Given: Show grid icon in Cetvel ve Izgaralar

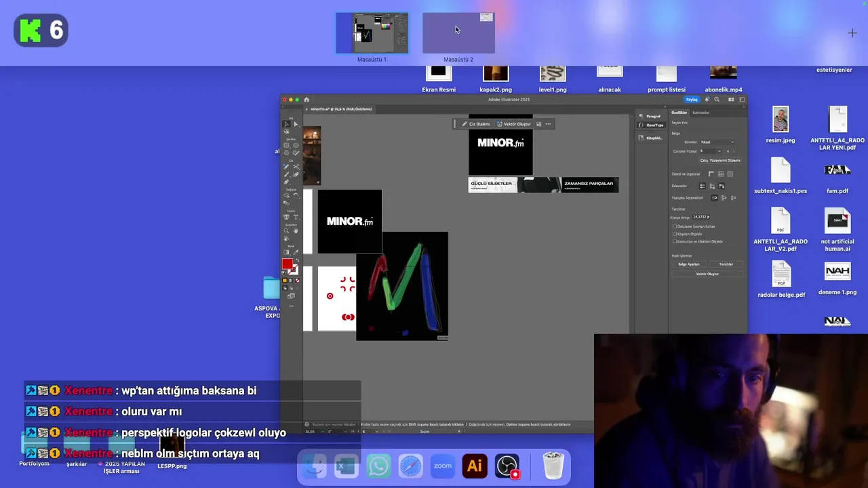Looking at the screenshot, I should [721, 174].
